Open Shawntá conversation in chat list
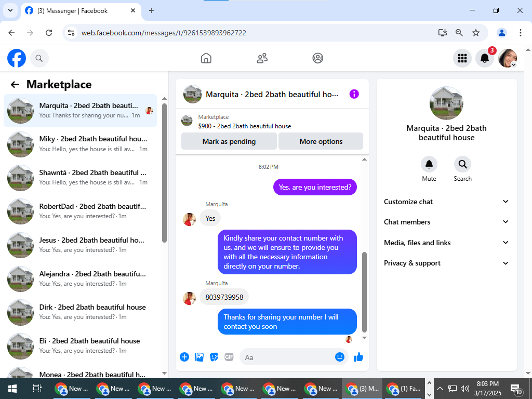 click(x=81, y=178)
